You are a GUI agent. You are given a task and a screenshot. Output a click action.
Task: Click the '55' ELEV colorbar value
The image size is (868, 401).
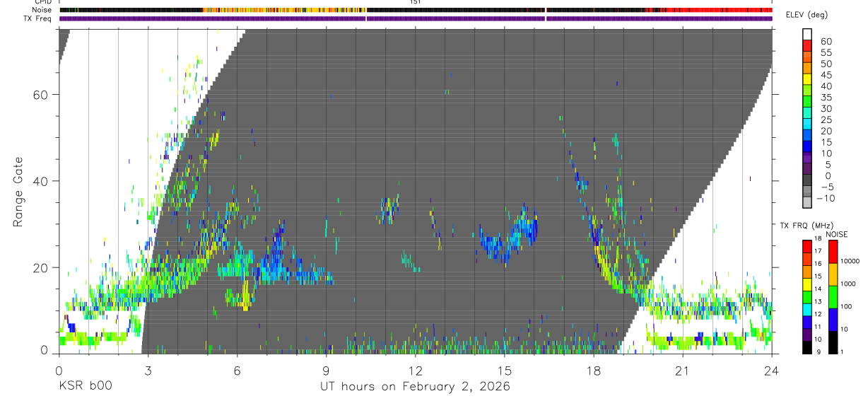pyautogui.click(x=826, y=53)
